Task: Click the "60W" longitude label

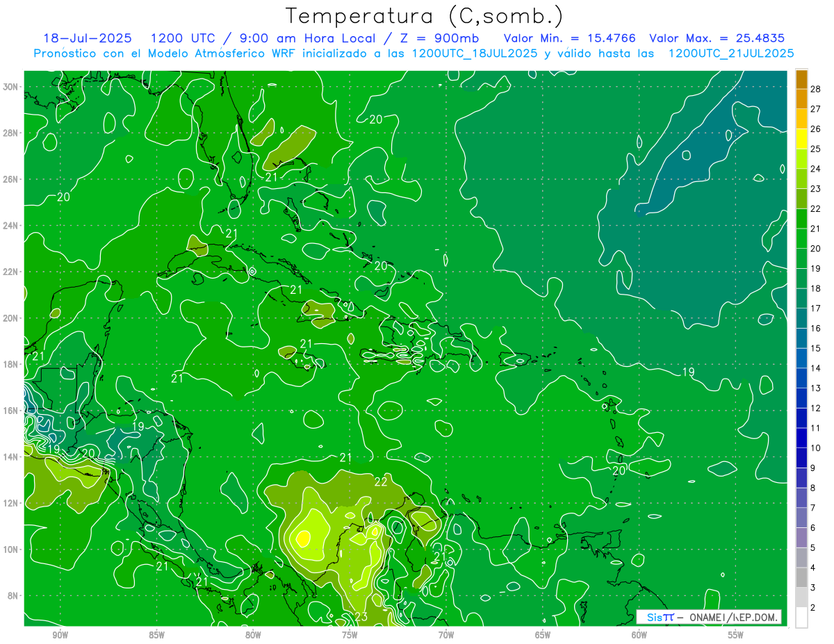Action: click(x=639, y=635)
